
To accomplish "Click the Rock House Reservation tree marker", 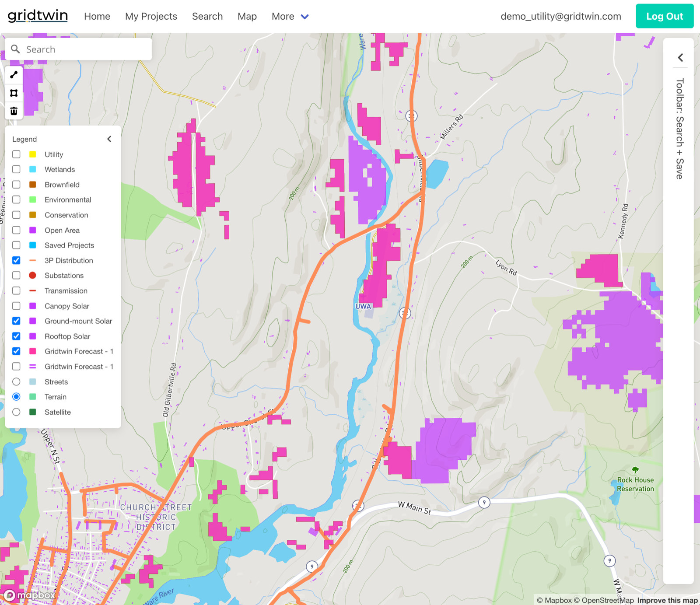I will tap(635, 470).
